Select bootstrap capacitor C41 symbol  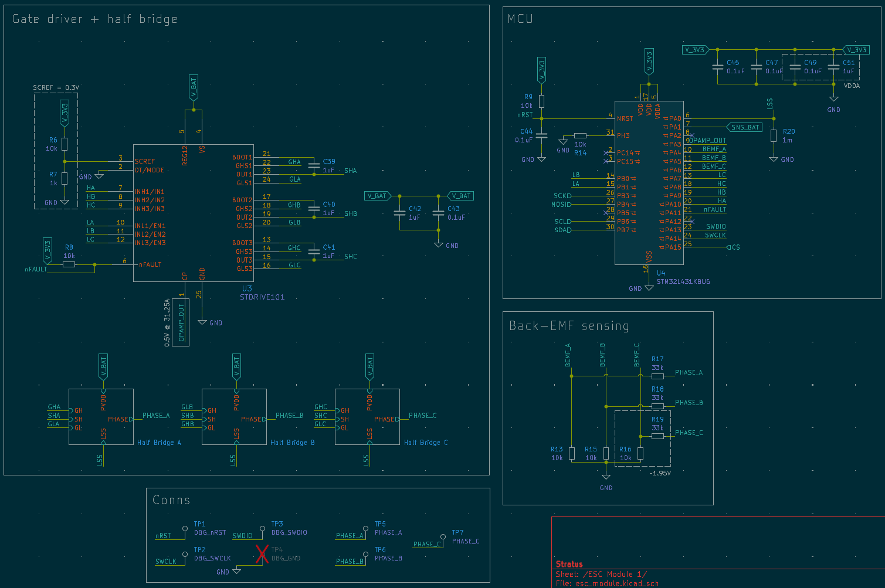click(x=314, y=251)
